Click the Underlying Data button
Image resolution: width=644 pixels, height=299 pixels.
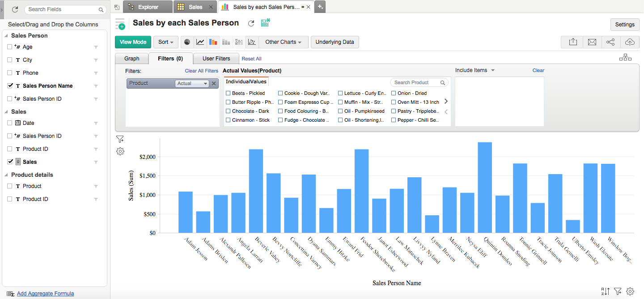pyautogui.click(x=335, y=42)
